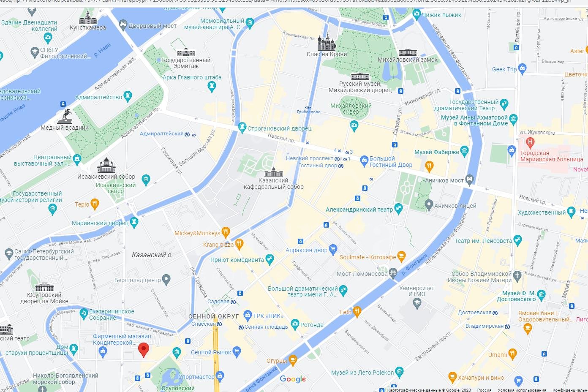Click the Городская Мариинская больница hospital icon
Screen dimensions: 588x392
pos(530,142)
